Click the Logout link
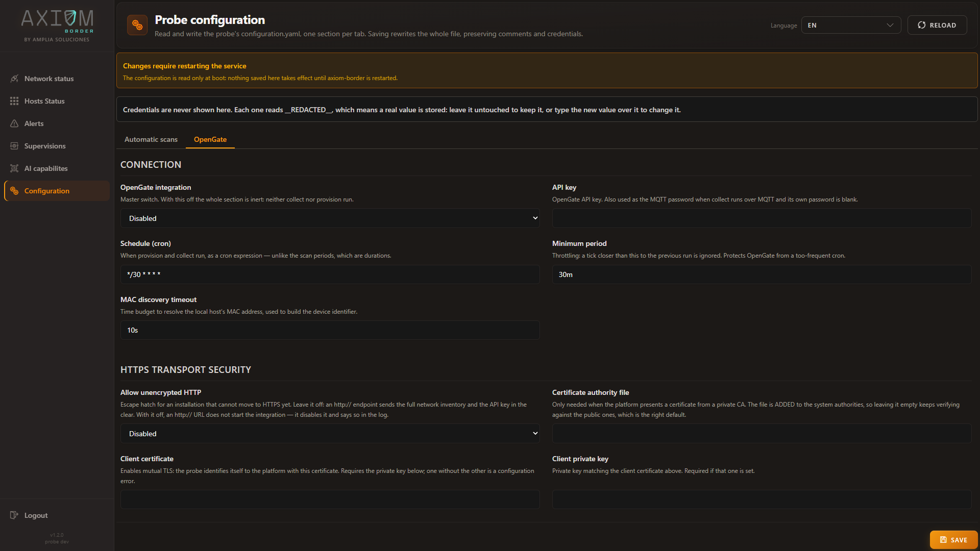The width and height of the screenshot is (980, 551). 57,515
